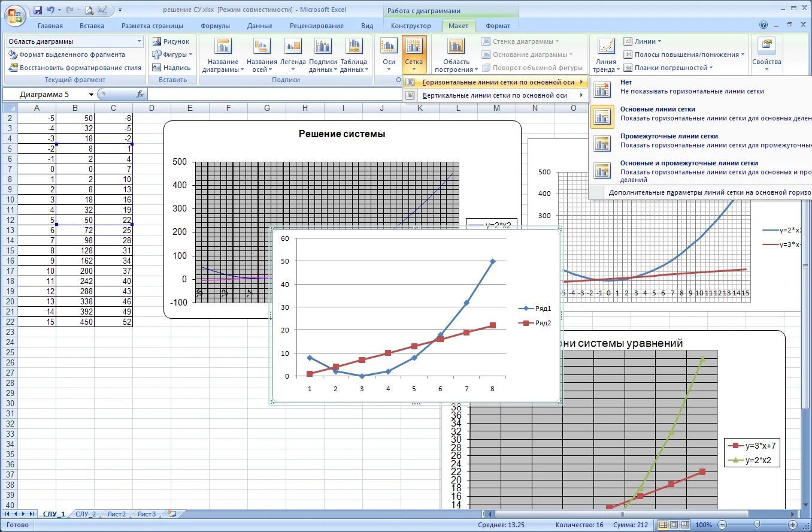Viewport: 812px width, 532px height.
Task: Open the Главная ribbon tab
Action: point(50,26)
